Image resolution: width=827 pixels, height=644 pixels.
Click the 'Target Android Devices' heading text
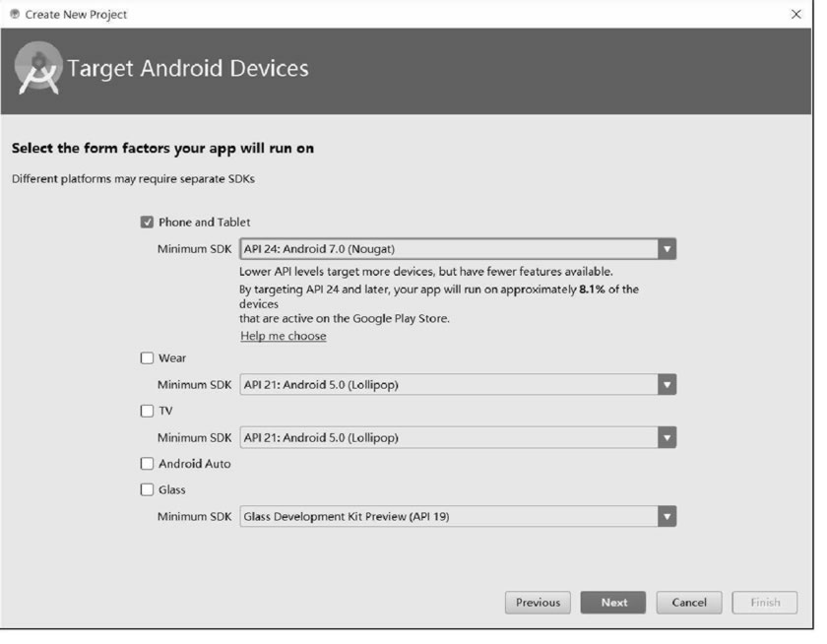pos(188,69)
